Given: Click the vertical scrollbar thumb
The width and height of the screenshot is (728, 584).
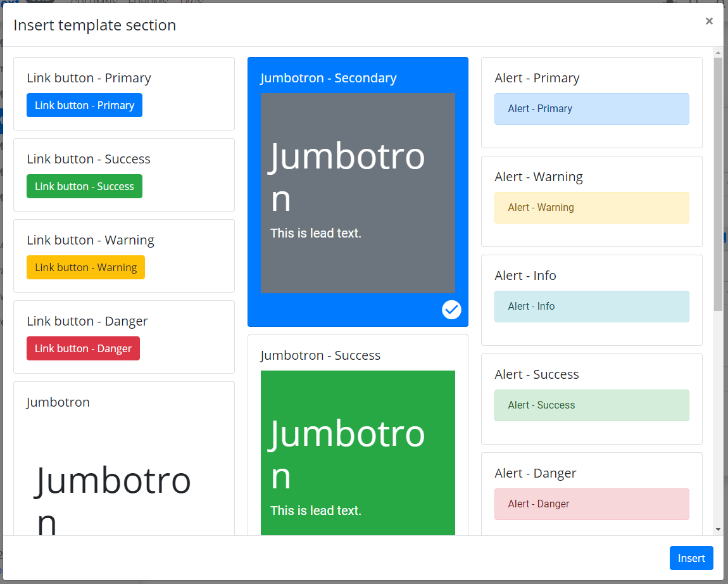Looking at the screenshot, I should (x=718, y=184).
